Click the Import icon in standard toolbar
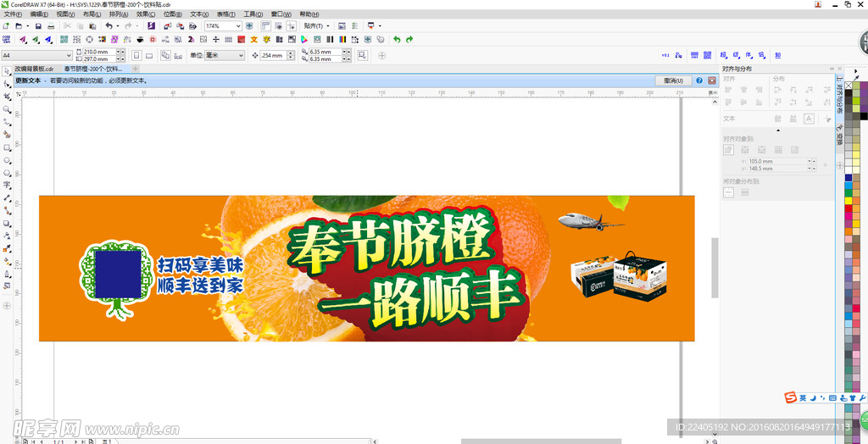Image resolution: width=868 pixels, height=444 pixels. point(167,26)
